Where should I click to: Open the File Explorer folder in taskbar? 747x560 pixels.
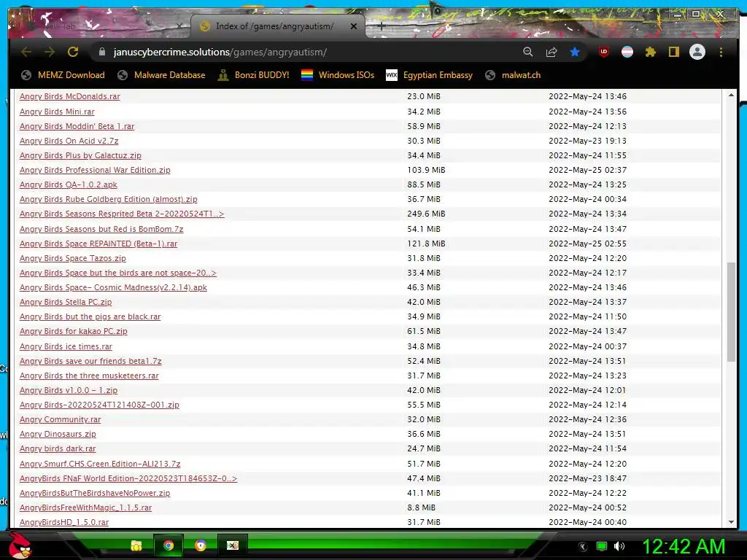[x=136, y=545]
